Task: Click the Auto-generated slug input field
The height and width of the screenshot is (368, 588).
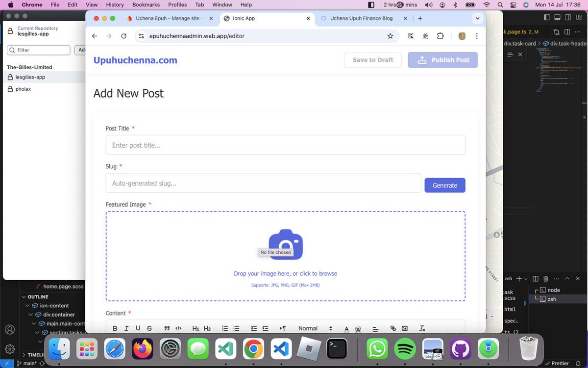Action: coord(263,183)
